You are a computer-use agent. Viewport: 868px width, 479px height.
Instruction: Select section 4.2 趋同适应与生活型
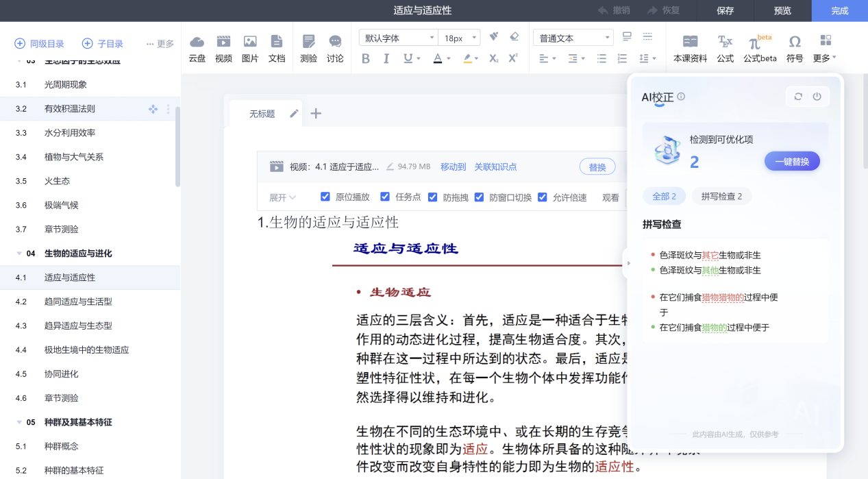(x=78, y=302)
